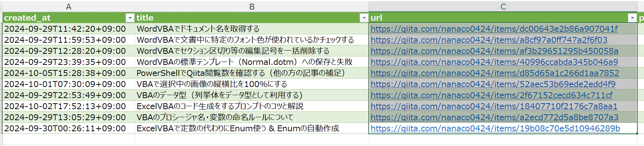Select cell 2024-09-29T23:39:35+09:00
This screenshot has height=146, width=644.
pos(68,62)
